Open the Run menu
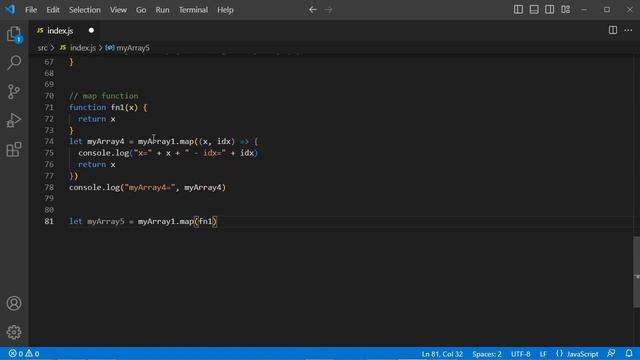The image size is (640, 360). (162, 10)
